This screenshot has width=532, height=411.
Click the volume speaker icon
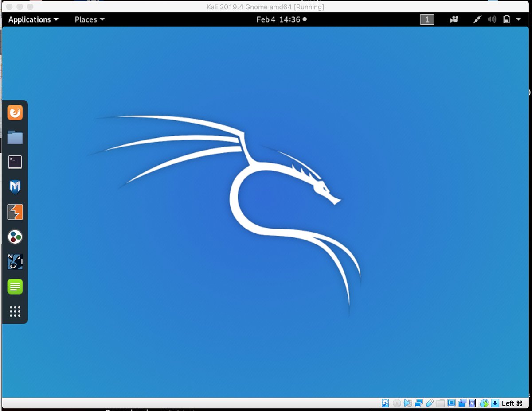click(492, 19)
